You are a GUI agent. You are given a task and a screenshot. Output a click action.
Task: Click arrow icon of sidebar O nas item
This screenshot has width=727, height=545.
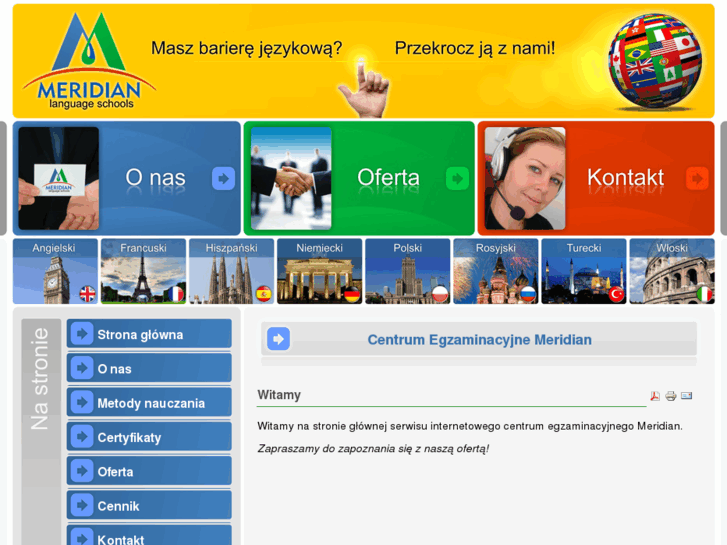click(82, 368)
